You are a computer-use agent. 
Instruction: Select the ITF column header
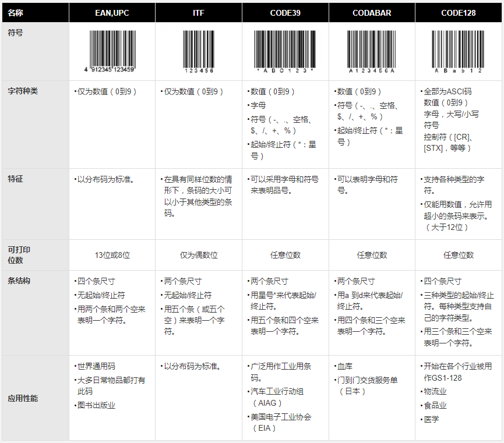(x=199, y=13)
